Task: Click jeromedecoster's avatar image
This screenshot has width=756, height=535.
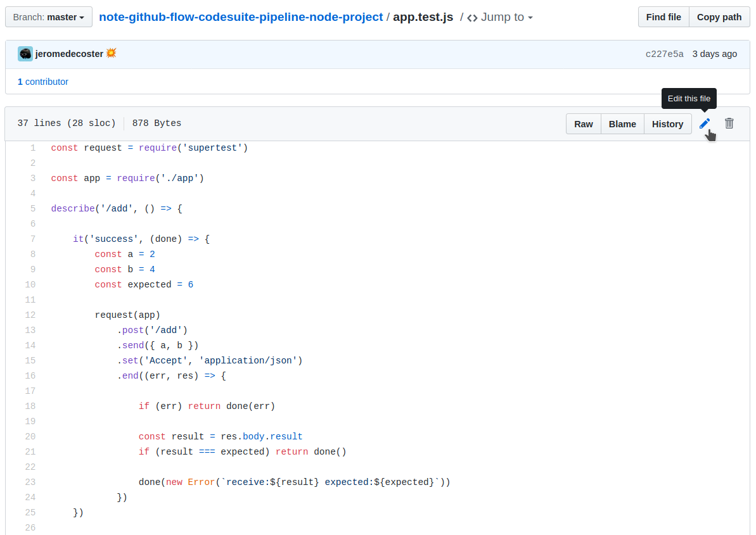Action: pyautogui.click(x=25, y=54)
